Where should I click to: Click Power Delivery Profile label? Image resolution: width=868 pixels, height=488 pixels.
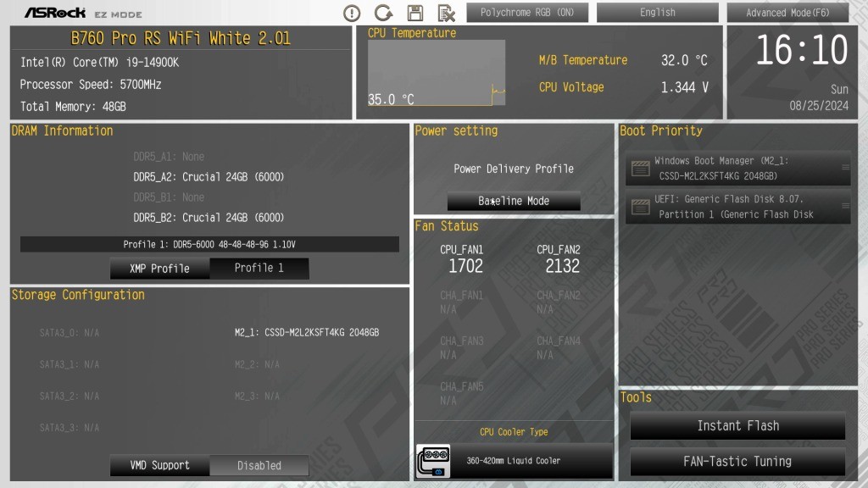tap(514, 169)
